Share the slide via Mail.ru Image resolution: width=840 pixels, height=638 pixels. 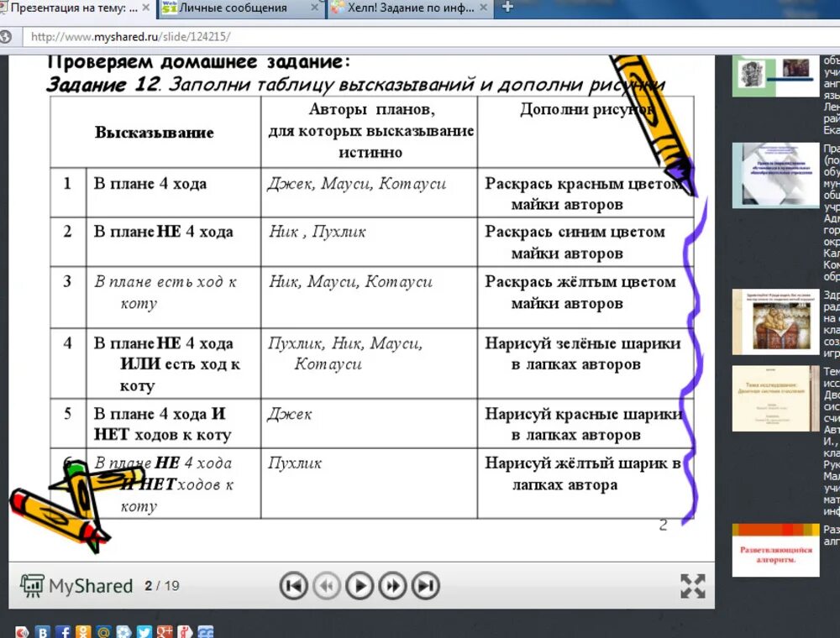point(103,632)
